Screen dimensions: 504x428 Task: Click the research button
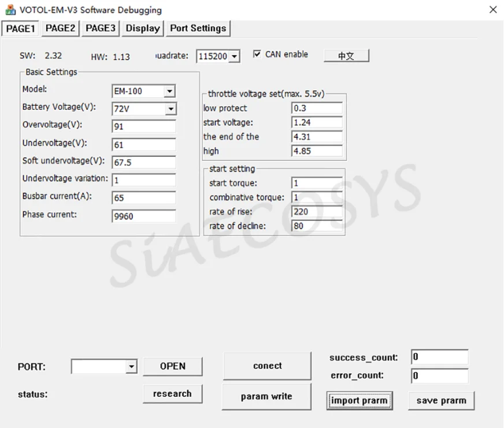coord(173,394)
